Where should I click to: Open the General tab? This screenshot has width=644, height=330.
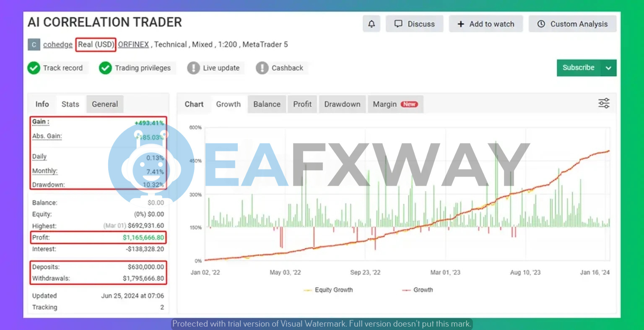[x=105, y=104]
